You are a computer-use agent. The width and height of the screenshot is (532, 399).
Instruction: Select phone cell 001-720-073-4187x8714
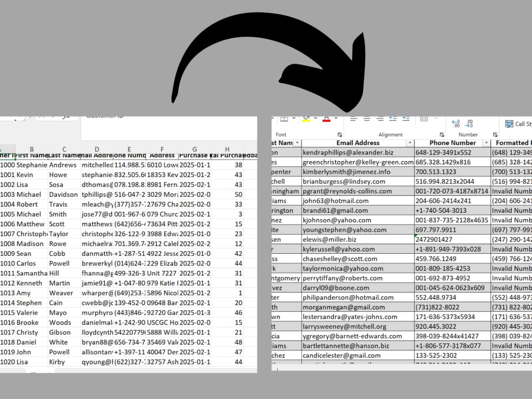coord(452,191)
